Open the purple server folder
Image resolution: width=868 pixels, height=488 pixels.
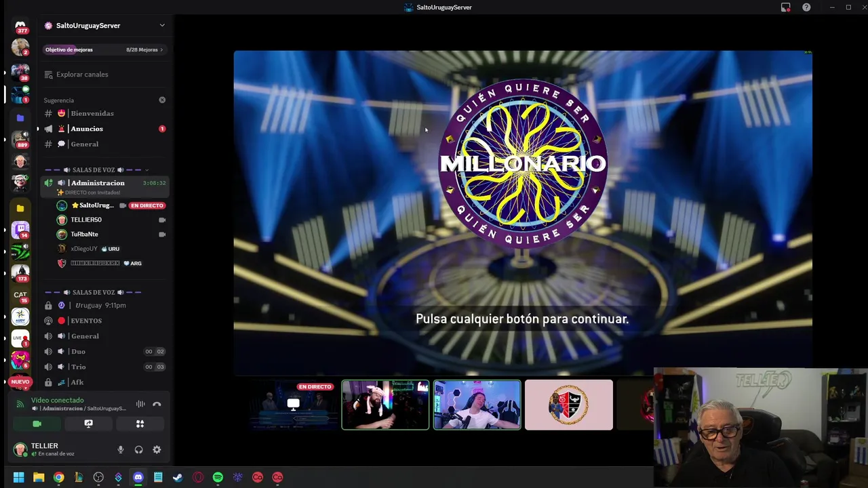pos(20,118)
